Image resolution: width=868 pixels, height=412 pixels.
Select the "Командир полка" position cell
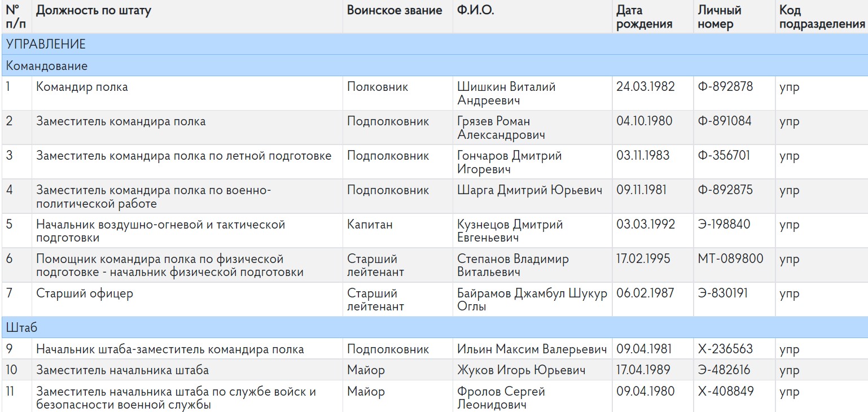(82, 87)
